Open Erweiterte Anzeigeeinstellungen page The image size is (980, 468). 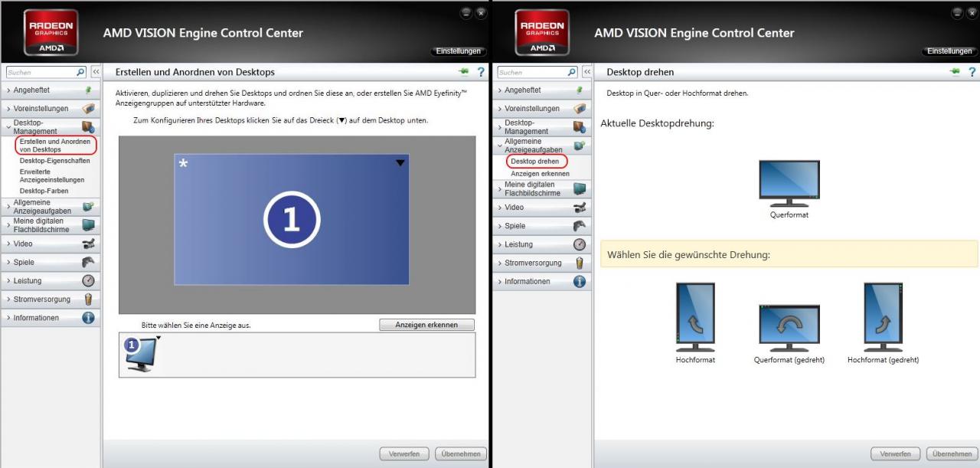tap(52, 175)
